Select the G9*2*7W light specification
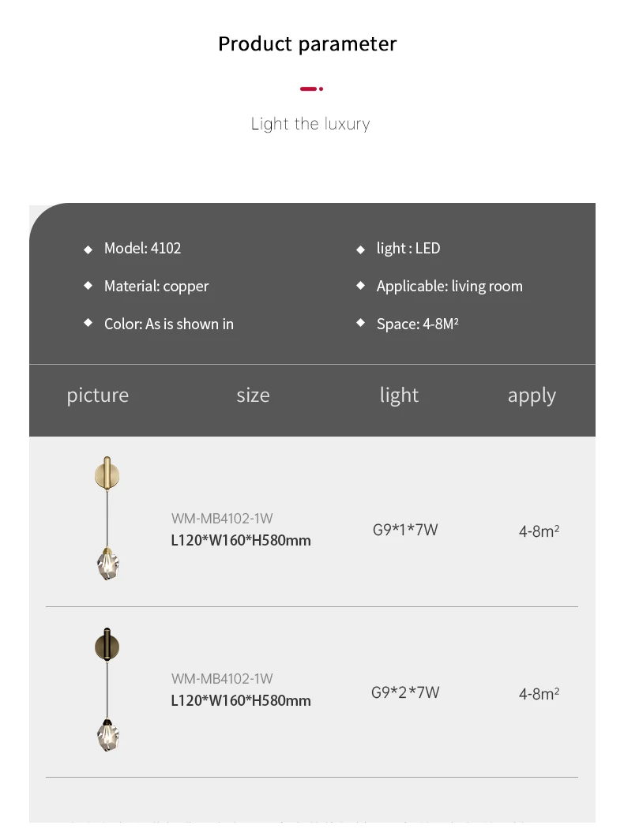The width and height of the screenshot is (624, 840). tap(405, 692)
